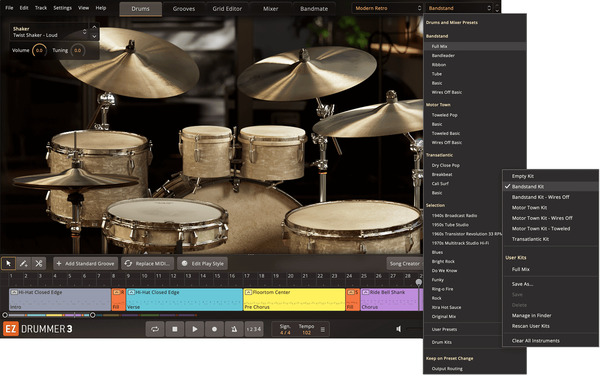Click the left rack tom

[207, 151]
